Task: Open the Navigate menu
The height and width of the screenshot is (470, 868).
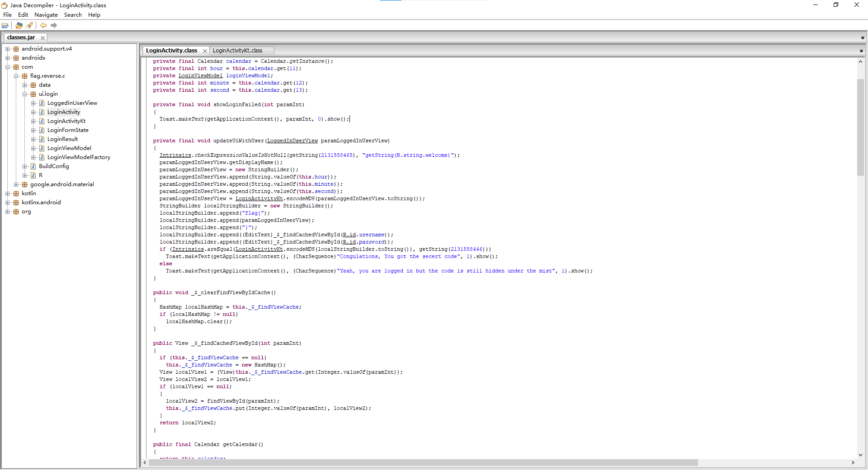Action: (46, 15)
